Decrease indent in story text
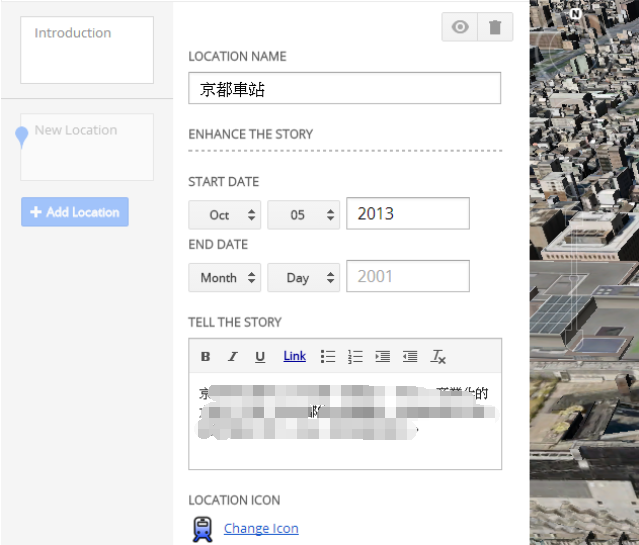The width and height of the screenshot is (639, 545). point(410,356)
